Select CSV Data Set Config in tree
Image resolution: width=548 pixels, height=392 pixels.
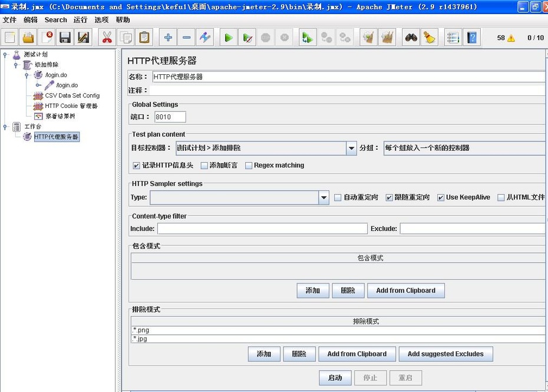[72, 95]
